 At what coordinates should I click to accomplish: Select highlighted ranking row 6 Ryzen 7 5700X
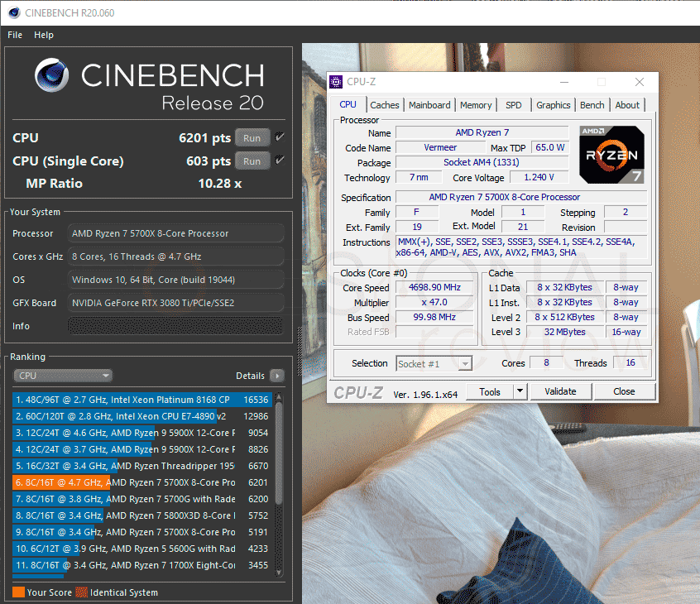[x=142, y=482]
